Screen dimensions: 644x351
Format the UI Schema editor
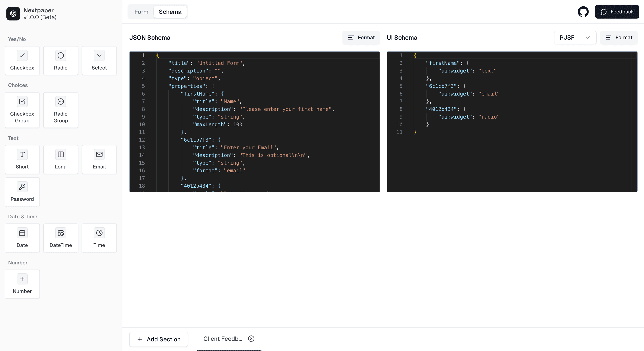point(619,38)
